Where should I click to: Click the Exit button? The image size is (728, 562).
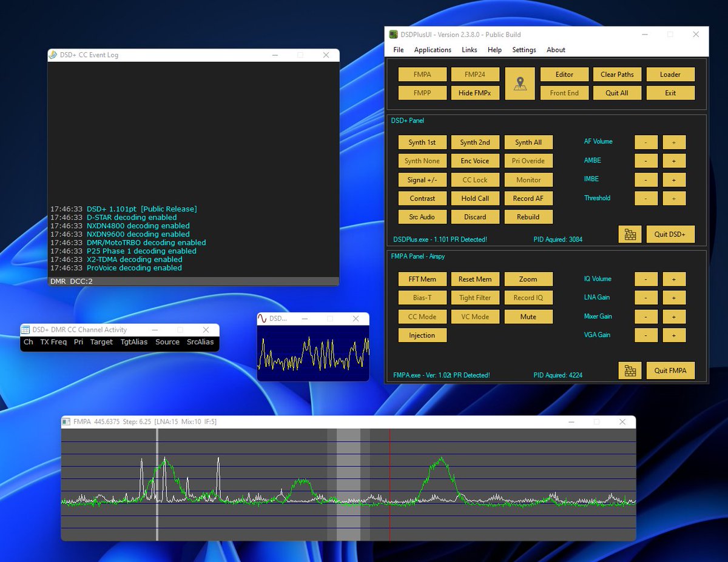click(670, 93)
